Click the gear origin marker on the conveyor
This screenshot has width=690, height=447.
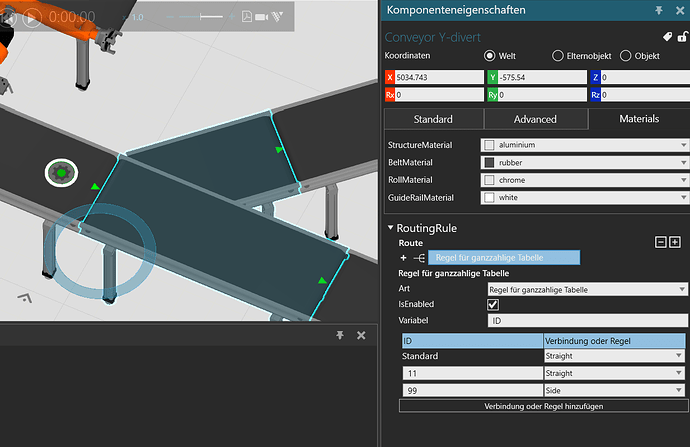62,173
